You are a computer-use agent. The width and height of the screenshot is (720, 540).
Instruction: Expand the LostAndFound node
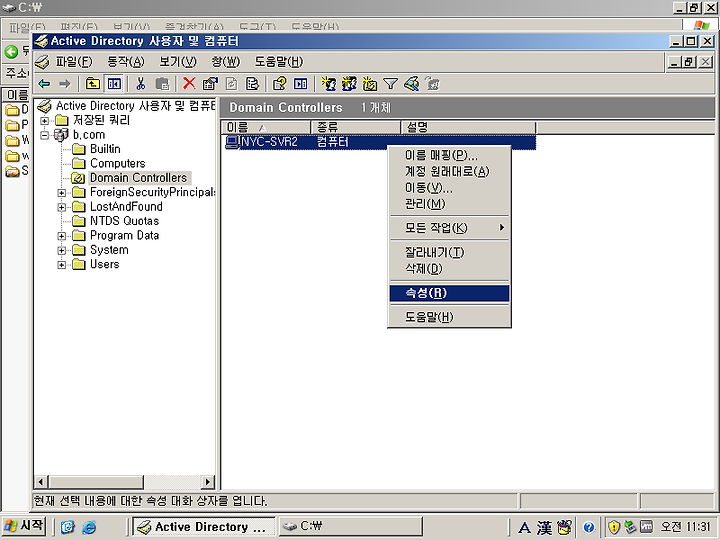[62, 208]
